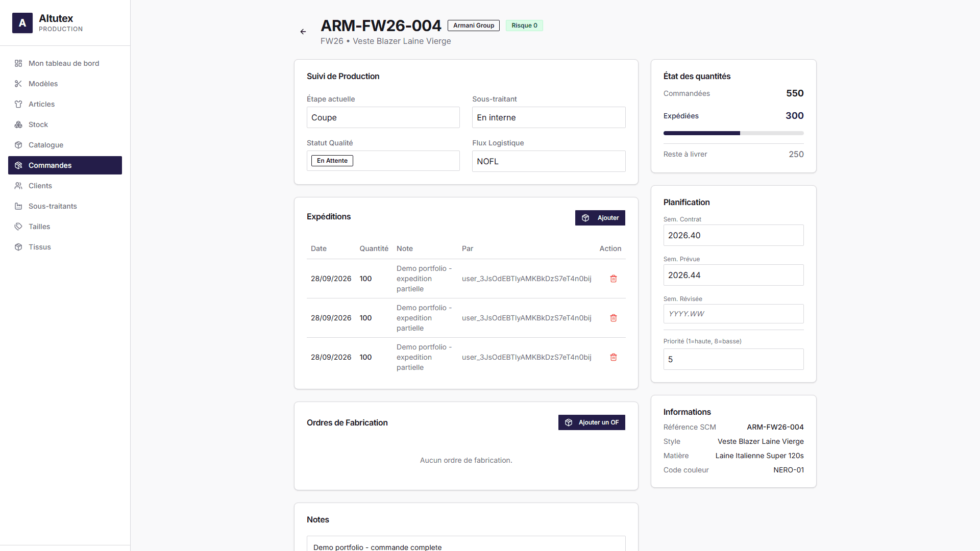Click the Notes text box
980x551 pixels.
click(x=466, y=543)
